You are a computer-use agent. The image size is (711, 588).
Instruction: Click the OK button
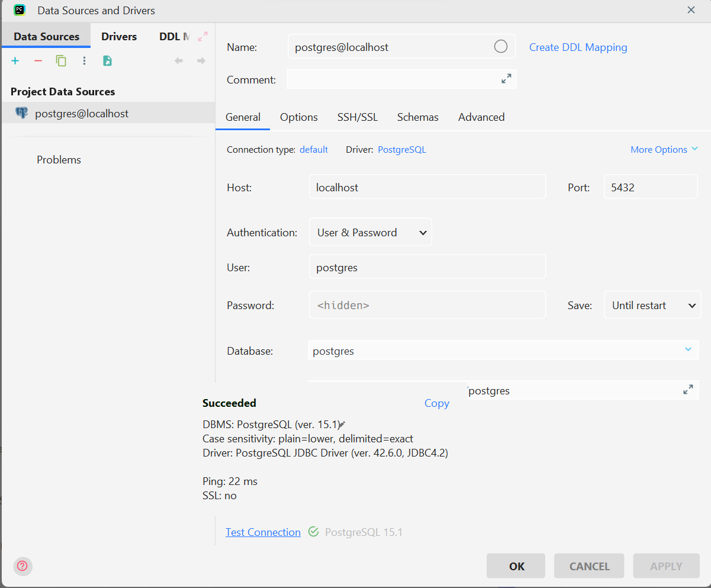pyautogui.click(x=517, y=566)
